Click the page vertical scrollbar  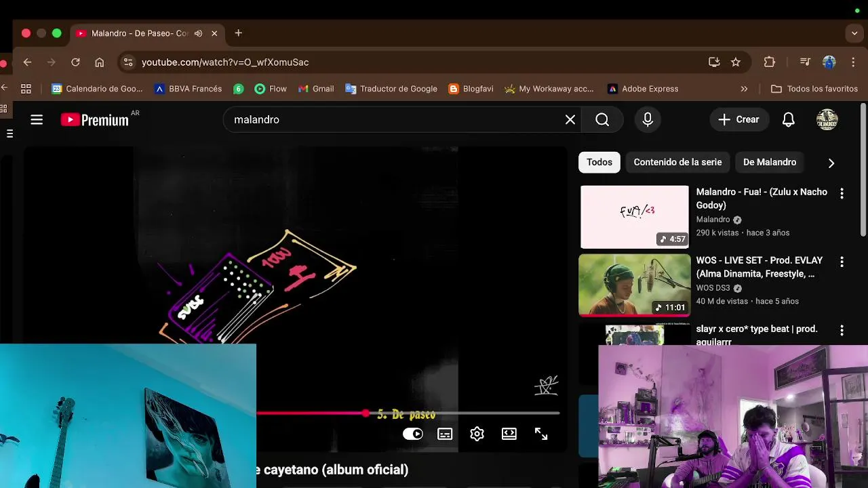[x=863, y=169]
